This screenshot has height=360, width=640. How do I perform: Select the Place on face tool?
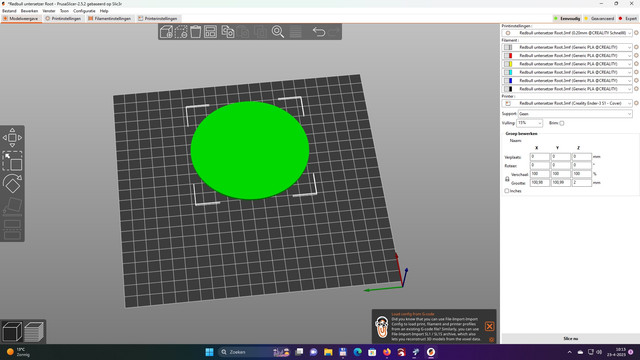[x=12, y=207]
